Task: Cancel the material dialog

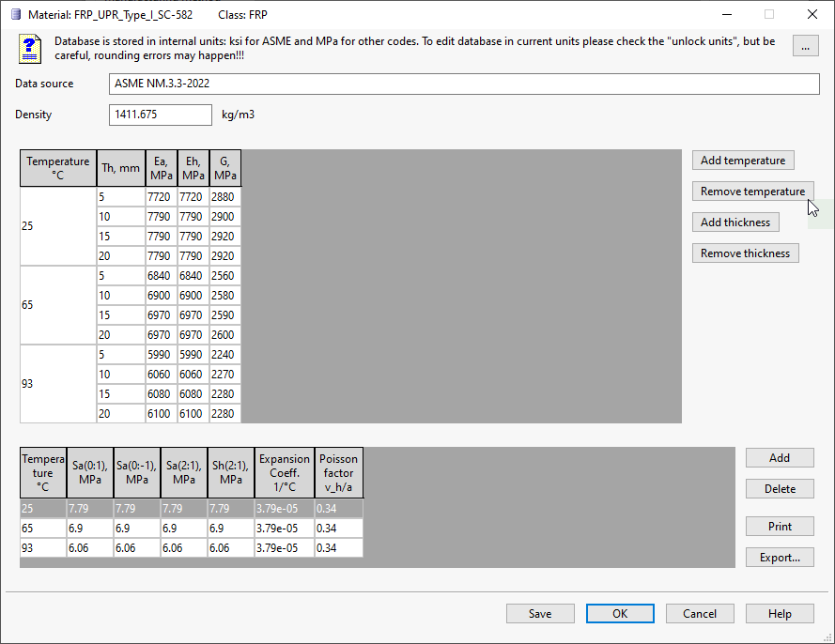Action: [700, 614]
